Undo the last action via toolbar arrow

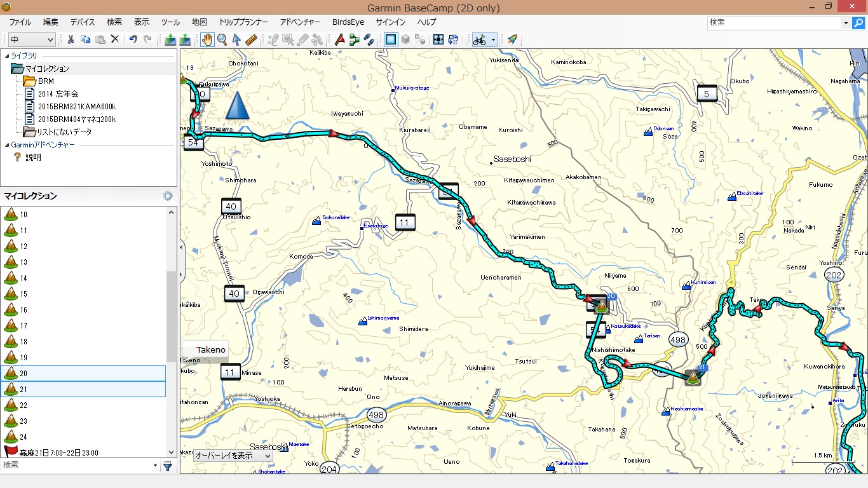(x=133, y=39)
